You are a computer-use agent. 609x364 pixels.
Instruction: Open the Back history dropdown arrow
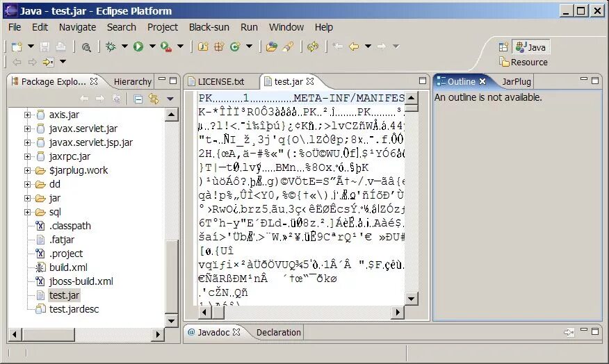pos(368,47)
